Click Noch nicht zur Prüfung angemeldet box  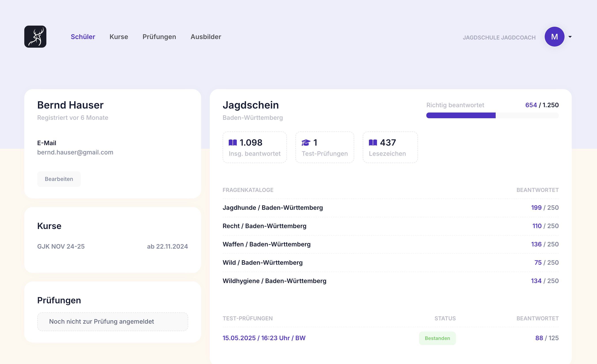(x=112, y=321)
